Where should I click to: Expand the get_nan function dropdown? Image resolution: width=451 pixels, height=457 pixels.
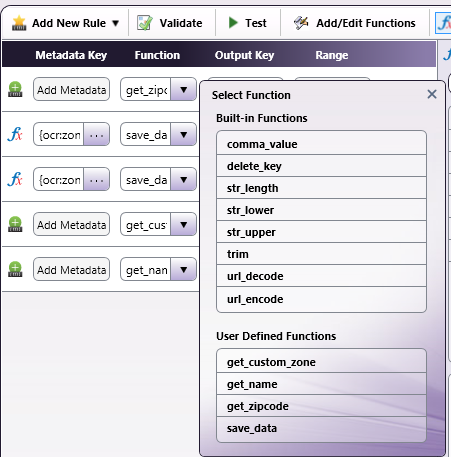[x=184, y=269]
